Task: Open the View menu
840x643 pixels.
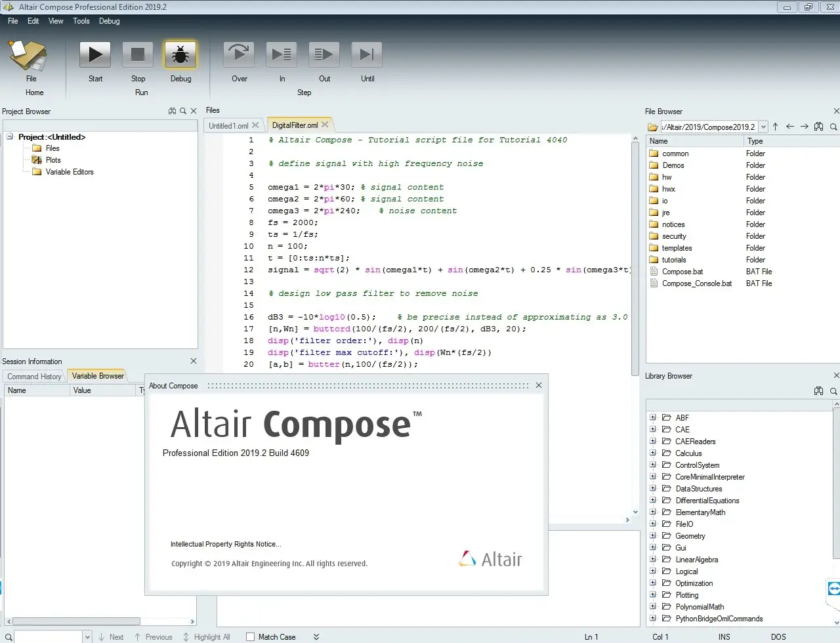Action: [x=56, y=21]
